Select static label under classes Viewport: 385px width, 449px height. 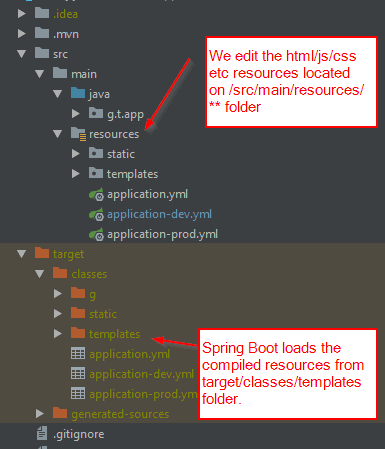[x=103, y=314]
